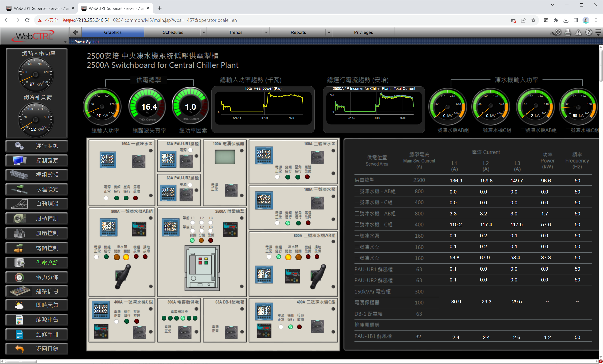Click the gauge icon beside 電力分佈
The image size is (603, 364).
click(19, 277)
